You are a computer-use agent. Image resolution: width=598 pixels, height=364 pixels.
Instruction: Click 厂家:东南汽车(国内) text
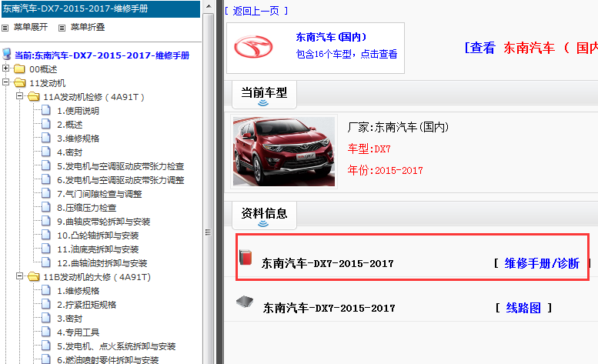[398, 127]
